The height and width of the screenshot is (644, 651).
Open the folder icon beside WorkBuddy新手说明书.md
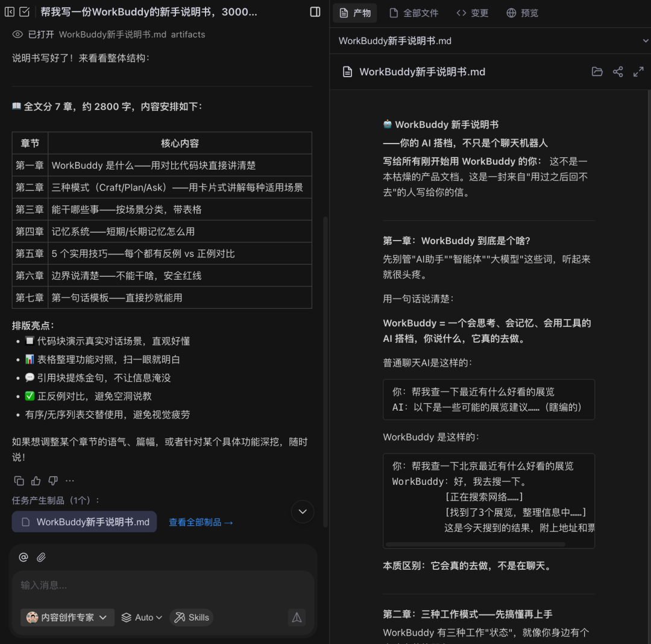click(x=597, y=71)
